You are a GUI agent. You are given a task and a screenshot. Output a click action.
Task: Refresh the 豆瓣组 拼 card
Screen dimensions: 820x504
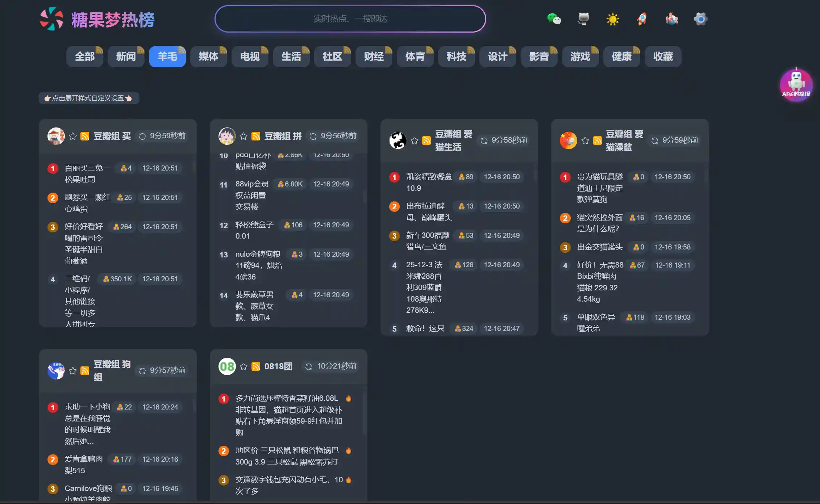tap(313, 136)
